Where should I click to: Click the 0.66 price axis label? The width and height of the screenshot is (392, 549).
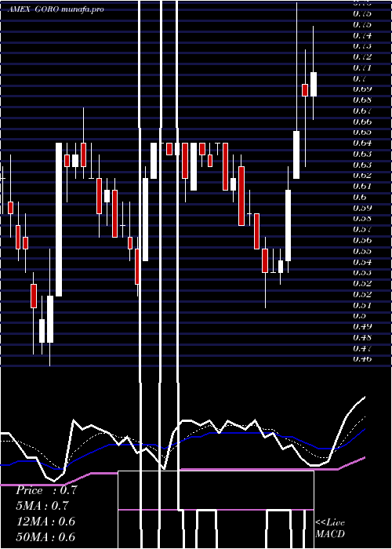362,122
